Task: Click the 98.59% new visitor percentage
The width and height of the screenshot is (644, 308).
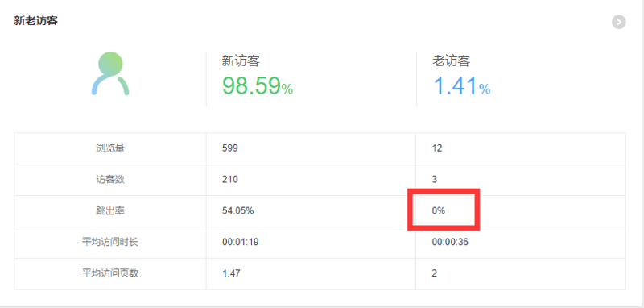Action: (x=258, y=86)
